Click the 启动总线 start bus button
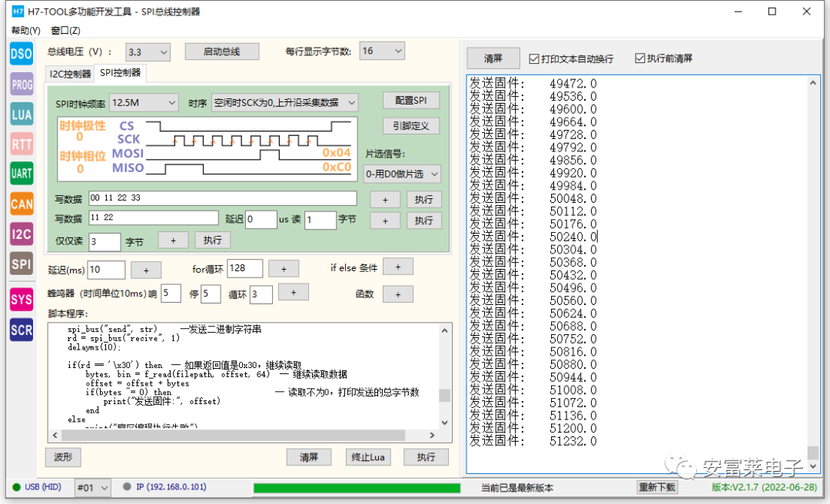Image resolution: width=830 pixels, height=504 pixels. 222,51
